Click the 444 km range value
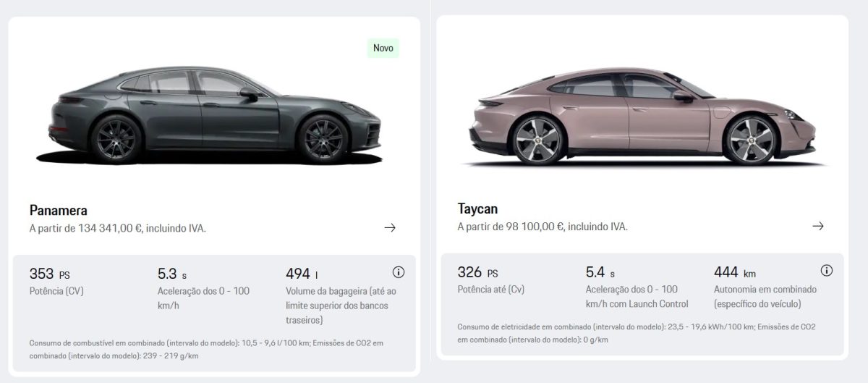The height and width of the screenshot is (383, 868). click(734, 273)
